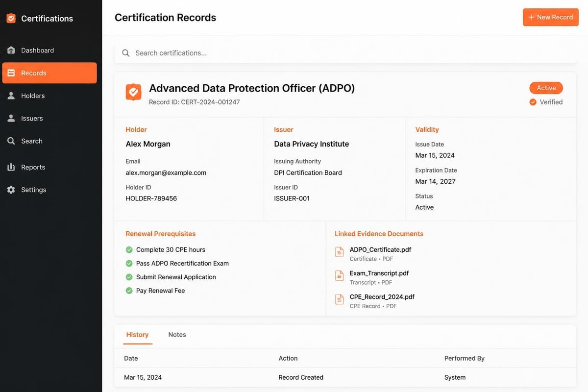Open CPE_Record_2024.pdf document link
The image size is (588, 392).
click(x=382, y=296)
